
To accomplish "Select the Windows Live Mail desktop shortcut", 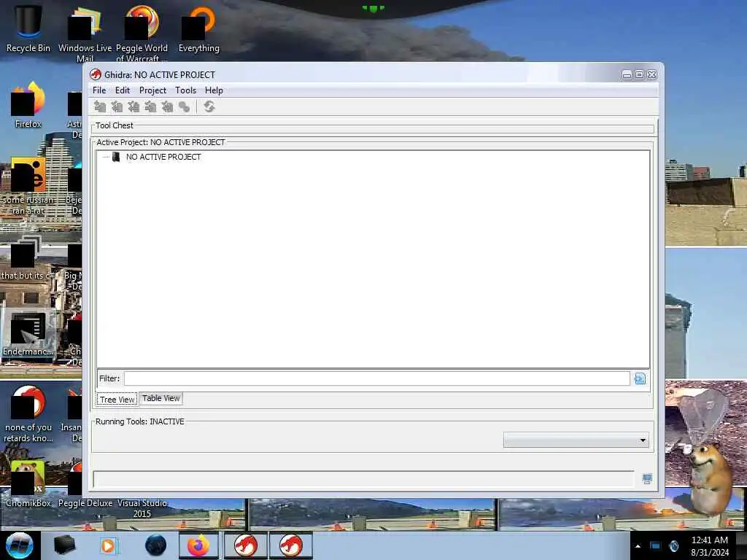I will (85, 34).
